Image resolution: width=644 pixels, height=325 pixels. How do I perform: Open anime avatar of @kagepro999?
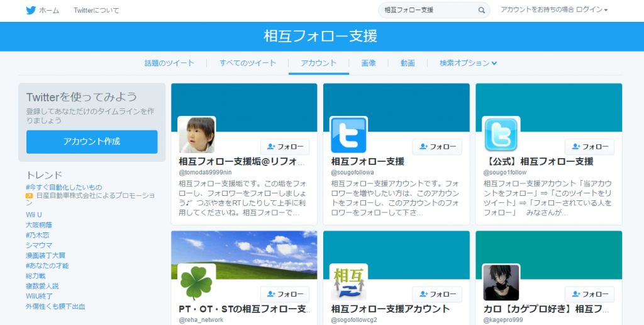(x=501, y=283)
